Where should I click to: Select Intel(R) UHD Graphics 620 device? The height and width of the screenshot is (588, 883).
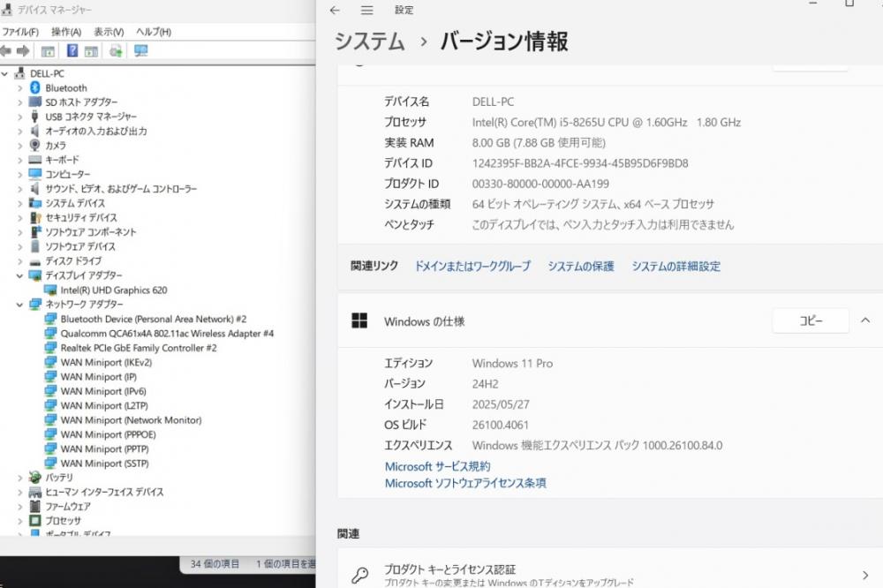[114, 290]
